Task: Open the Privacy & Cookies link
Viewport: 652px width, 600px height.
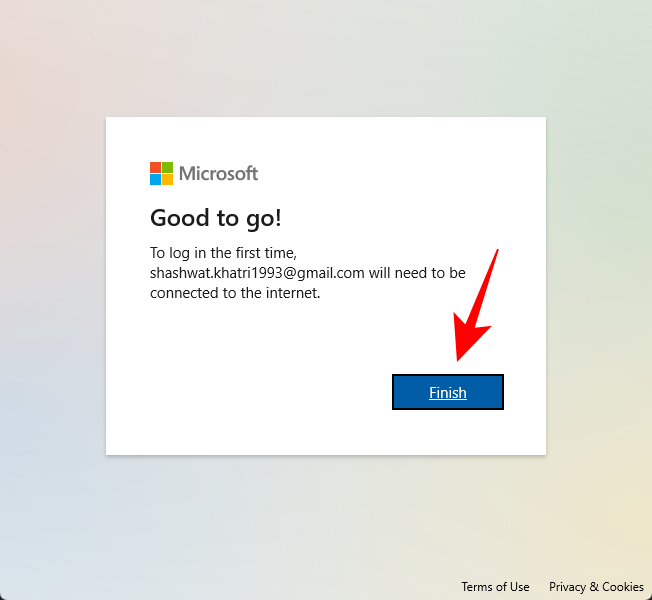Action: click(x=596, y=587)
